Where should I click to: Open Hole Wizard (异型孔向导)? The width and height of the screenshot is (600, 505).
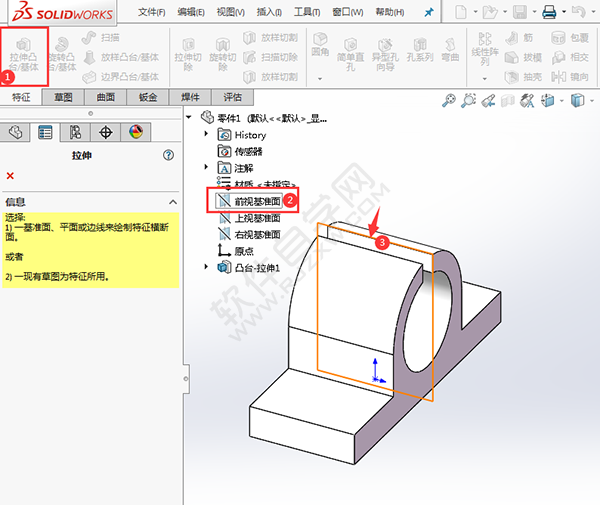(x=385, y=55)
